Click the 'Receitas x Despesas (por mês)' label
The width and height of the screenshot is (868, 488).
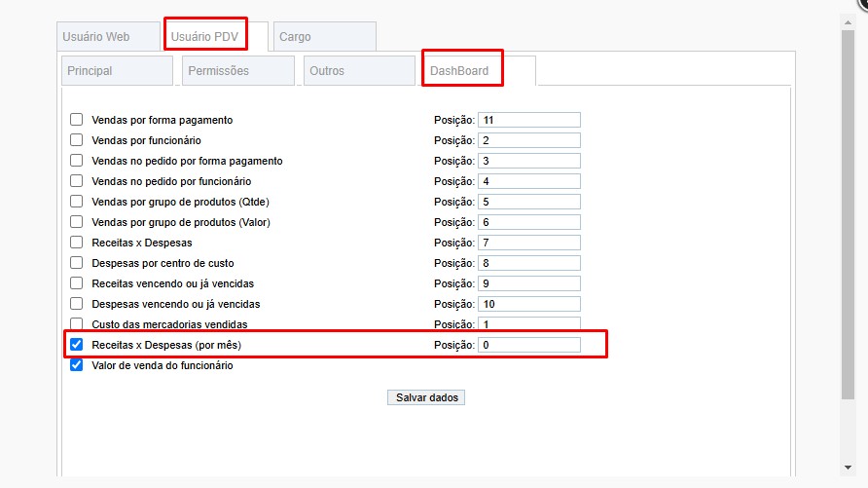click(x=166, y=345)
